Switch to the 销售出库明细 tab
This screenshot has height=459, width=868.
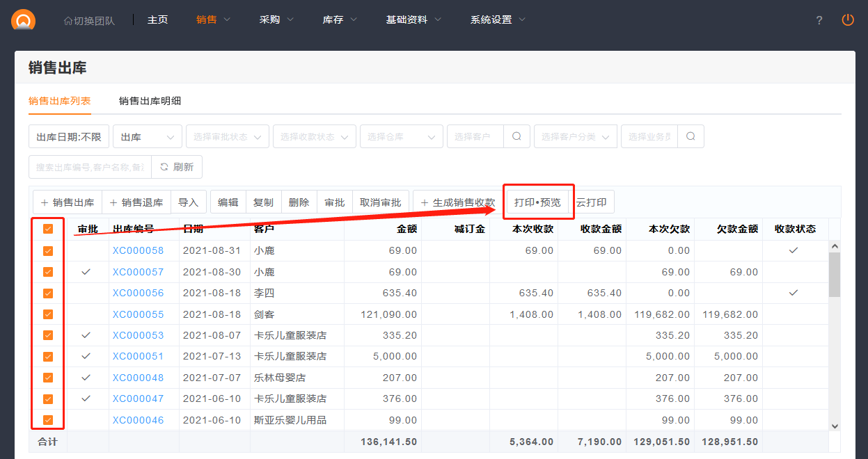150,101
